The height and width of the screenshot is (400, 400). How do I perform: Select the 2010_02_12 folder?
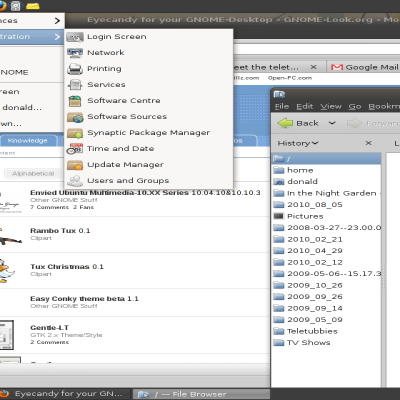[x=326, y=262]
